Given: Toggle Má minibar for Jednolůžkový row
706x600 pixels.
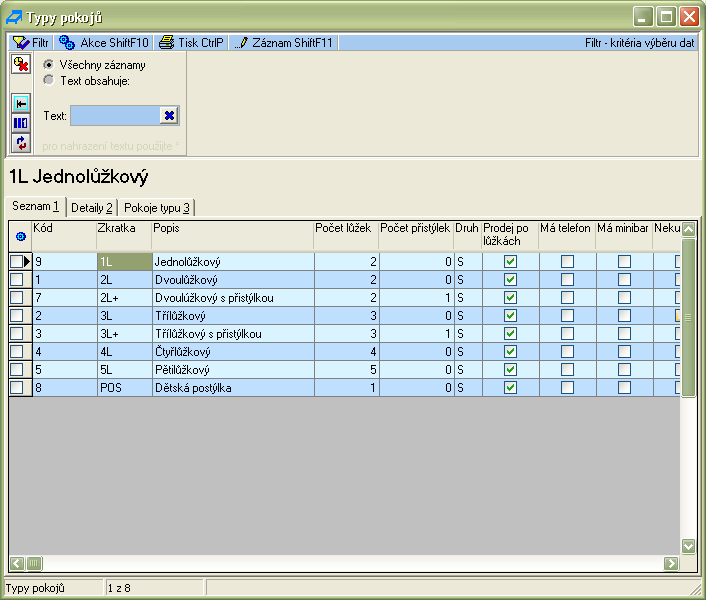Looking at the screenshot, I should (x=624, y=262).
